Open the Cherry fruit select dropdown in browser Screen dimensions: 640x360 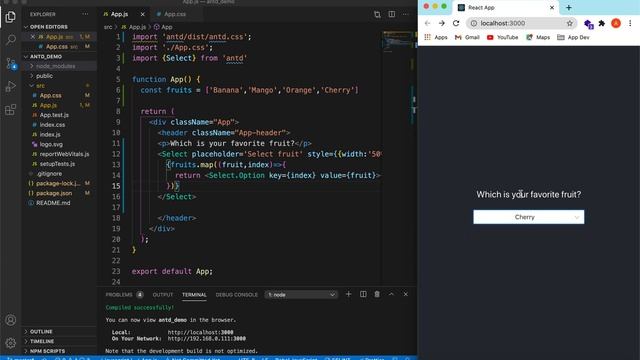pyautogui.click(x=529, y=217)
